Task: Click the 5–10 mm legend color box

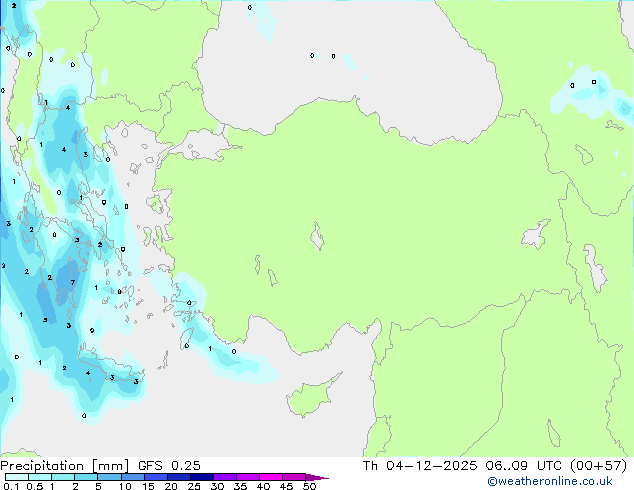Action: click(x=109, y=477)
